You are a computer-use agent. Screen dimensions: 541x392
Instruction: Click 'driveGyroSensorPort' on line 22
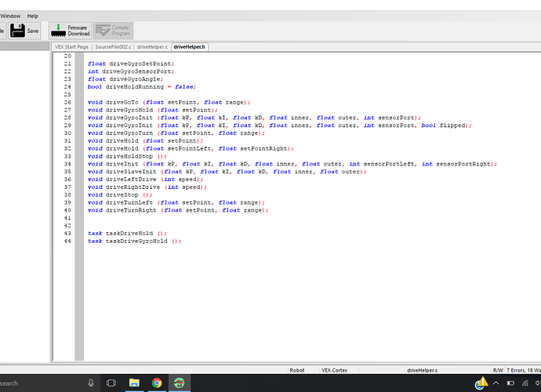pyautogui.click(x=136, y=71)
